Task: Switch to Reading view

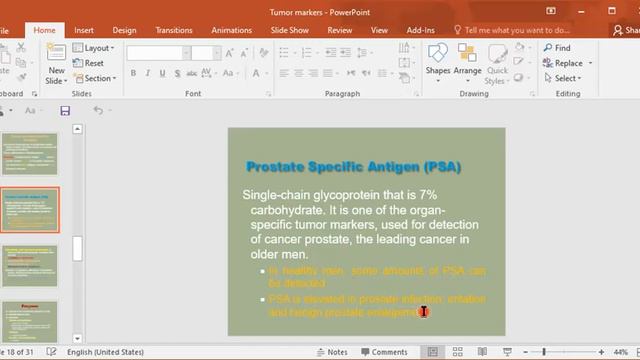Action: click(482, 352)
